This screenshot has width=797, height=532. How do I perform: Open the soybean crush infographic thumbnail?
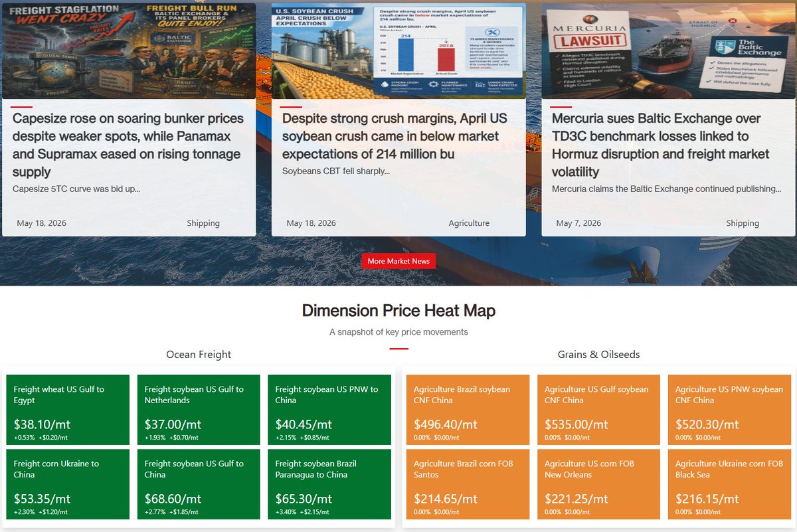pos(398,51)
